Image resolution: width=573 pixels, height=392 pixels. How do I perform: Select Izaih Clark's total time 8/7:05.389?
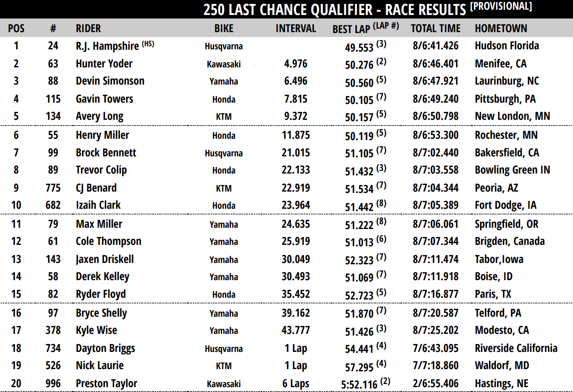pos(435,205)
